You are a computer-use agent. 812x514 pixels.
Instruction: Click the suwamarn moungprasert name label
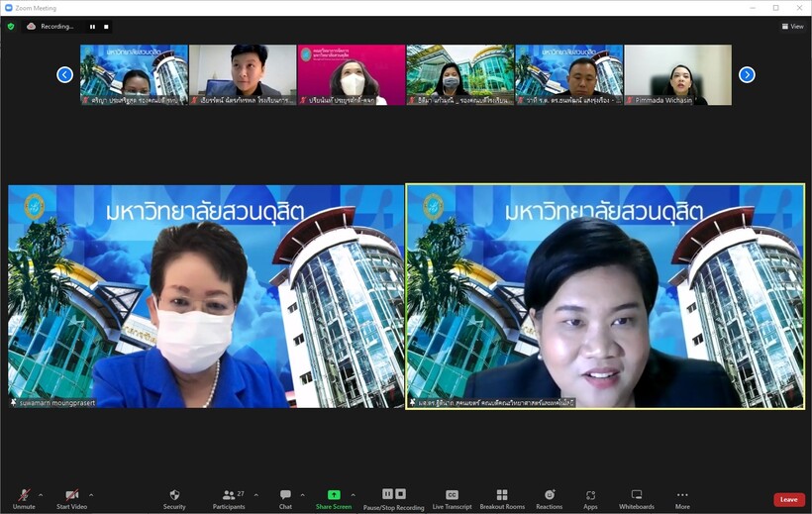57,403
